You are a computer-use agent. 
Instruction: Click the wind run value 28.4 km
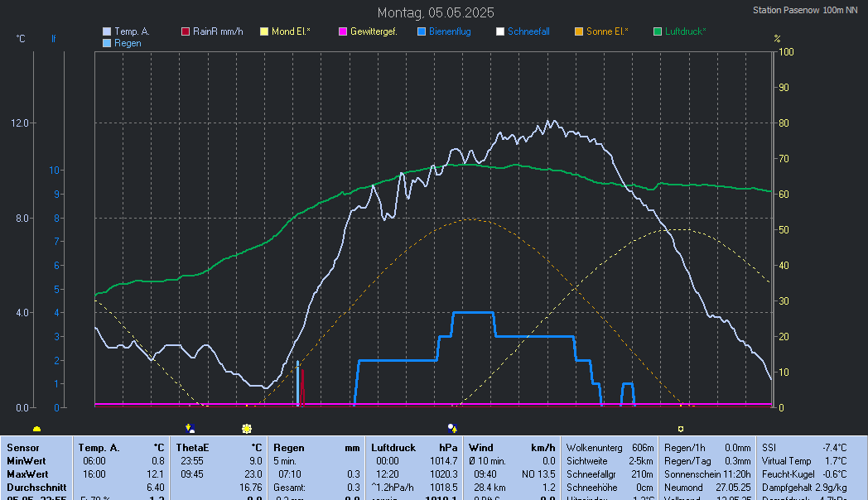[x=489, y=488]
